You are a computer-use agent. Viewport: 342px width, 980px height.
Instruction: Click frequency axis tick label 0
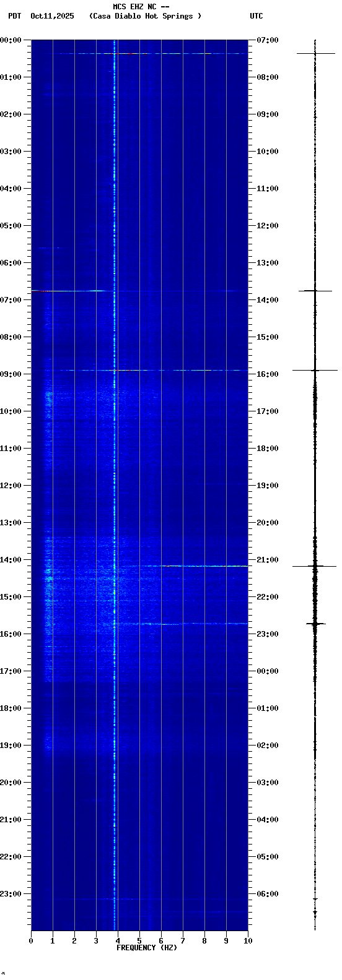31,941
